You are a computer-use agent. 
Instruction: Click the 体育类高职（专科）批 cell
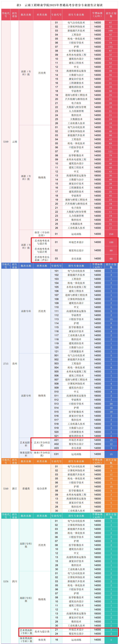(x=26, y=640)
